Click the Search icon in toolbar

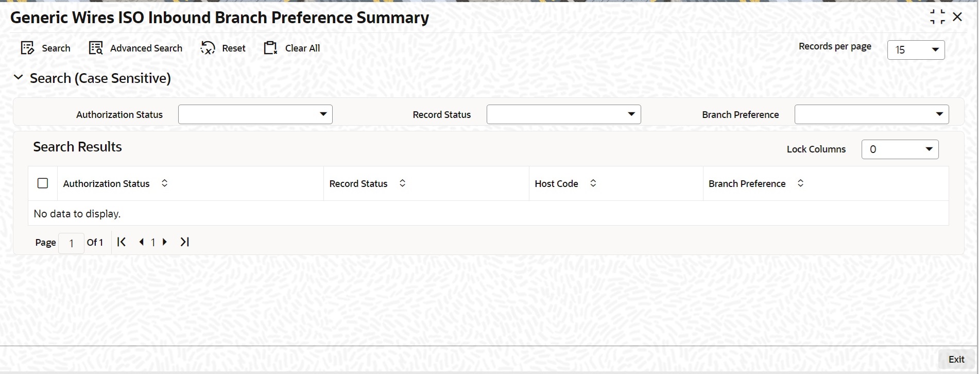click(27, 48)
